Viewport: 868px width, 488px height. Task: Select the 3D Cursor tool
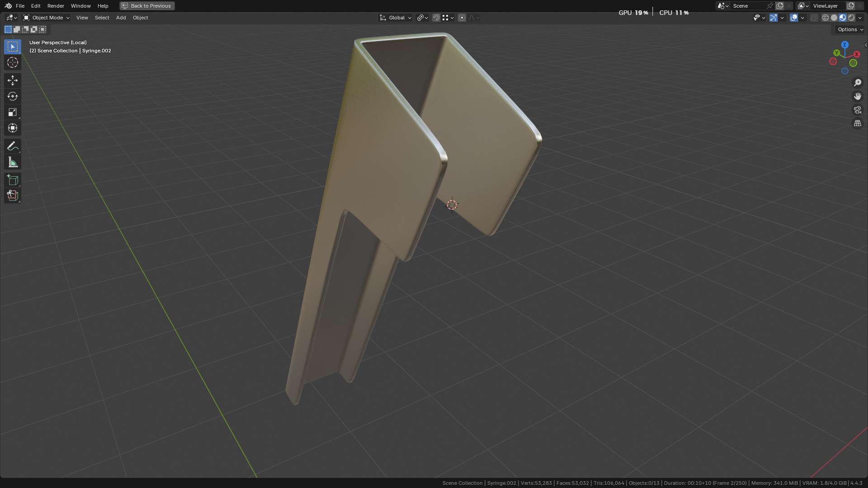[13, 62]
